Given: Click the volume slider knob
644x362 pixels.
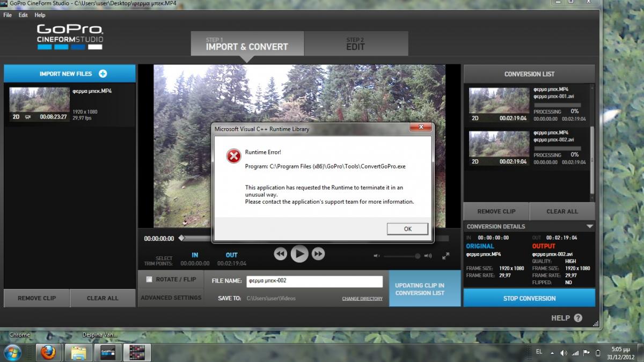Looking at the screenshot, I should [418, 256].
